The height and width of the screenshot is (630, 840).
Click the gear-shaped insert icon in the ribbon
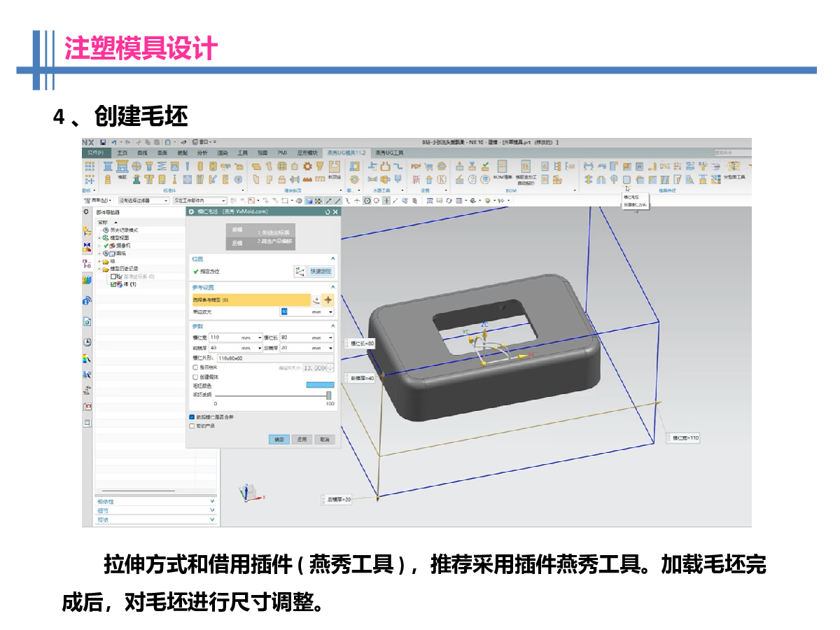point(307,167)
